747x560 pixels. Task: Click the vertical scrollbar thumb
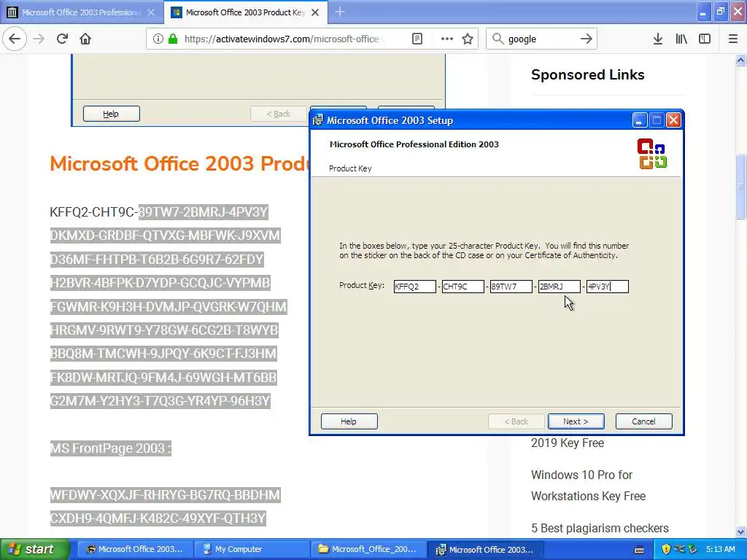point(741,186)
